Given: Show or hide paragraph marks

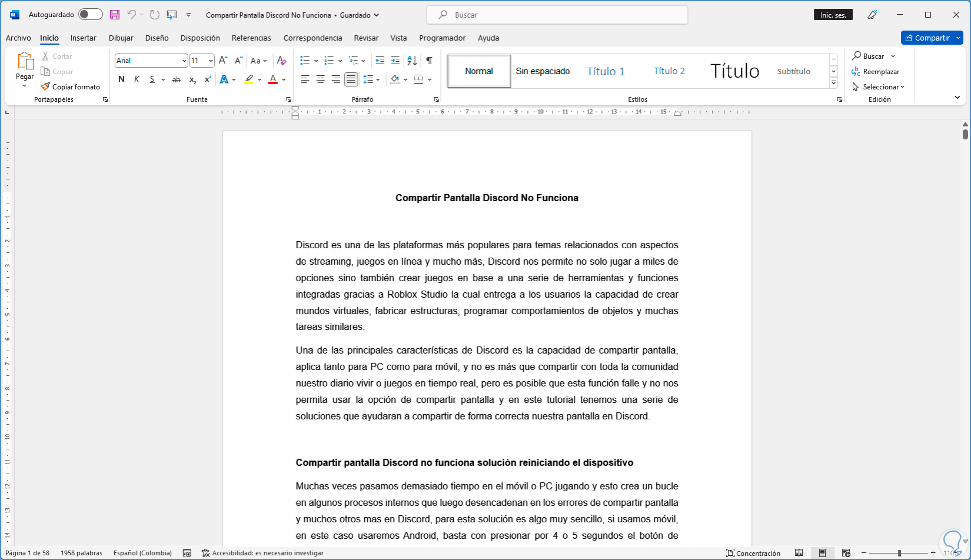Looking at the screenshot, I should coord(430,61).
